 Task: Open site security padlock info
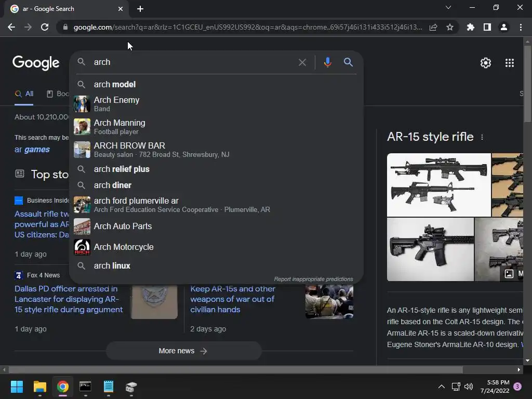point(65,27)
